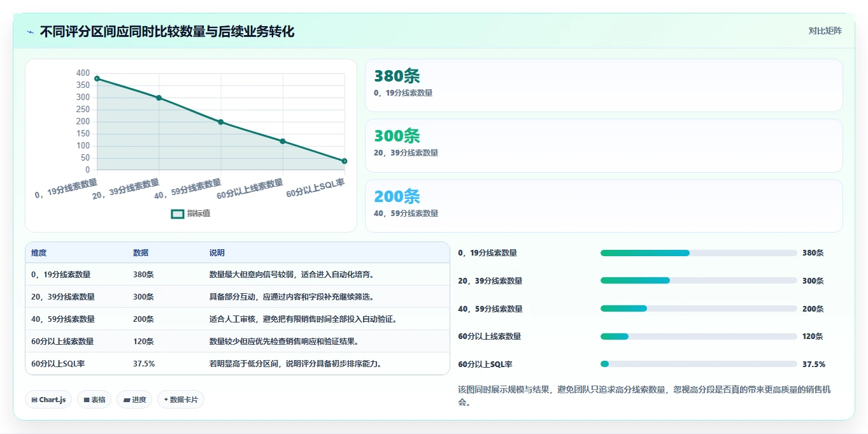Click the 380条 value in table
This screenshot has height=434, width=868.
[143, 275]
